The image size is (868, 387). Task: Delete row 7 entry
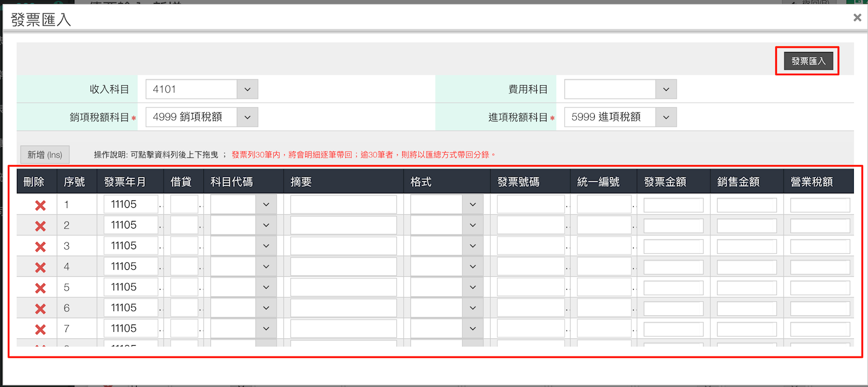[40, 329]
